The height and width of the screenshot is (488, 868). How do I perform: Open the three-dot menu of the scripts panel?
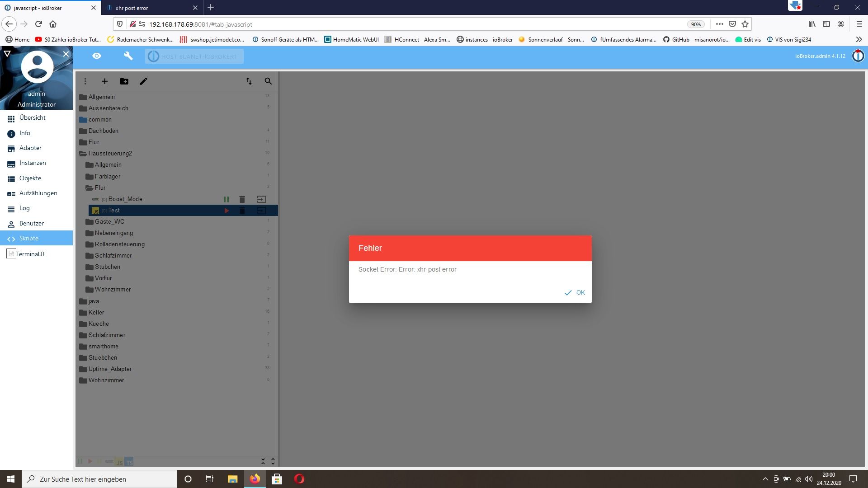click(x=85, y=81)
